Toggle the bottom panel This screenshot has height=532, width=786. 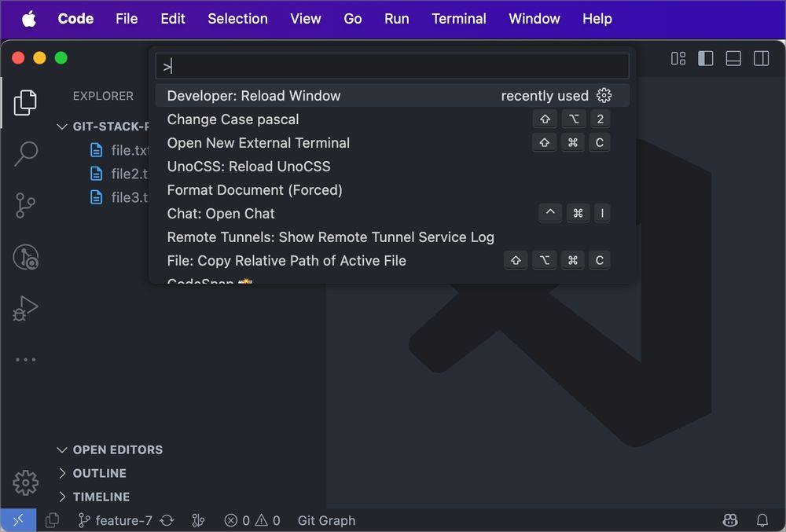pos(733,59)
